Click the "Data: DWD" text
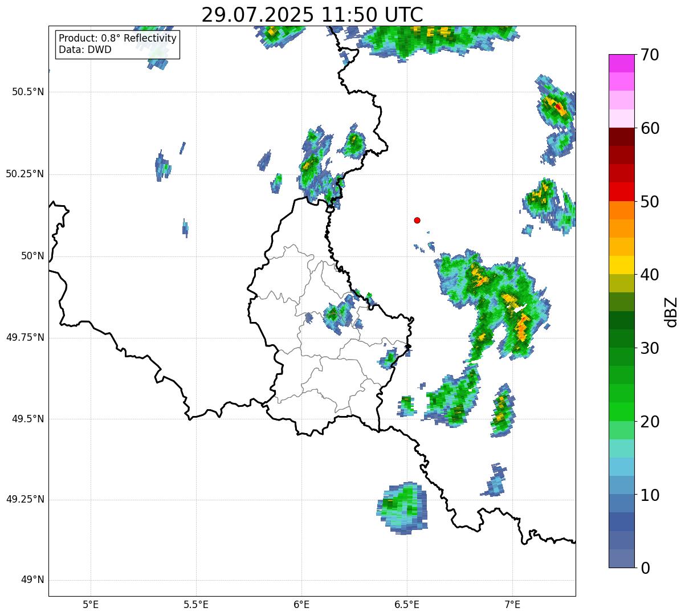Image resolution: width=685 pixels, height=616 pixels. coord(85,50)
